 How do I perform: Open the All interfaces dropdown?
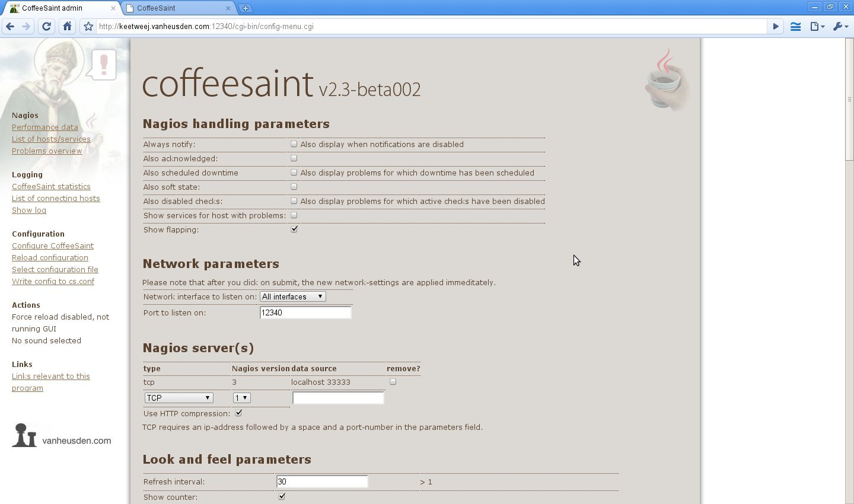293,296
